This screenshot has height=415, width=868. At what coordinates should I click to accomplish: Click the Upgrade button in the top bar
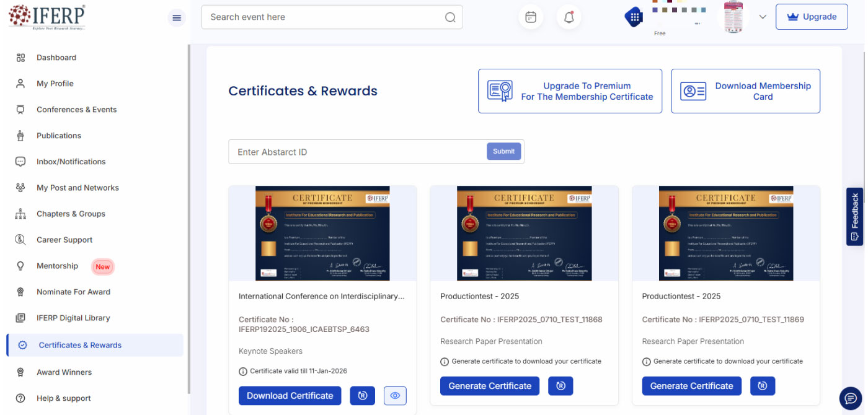812,17
